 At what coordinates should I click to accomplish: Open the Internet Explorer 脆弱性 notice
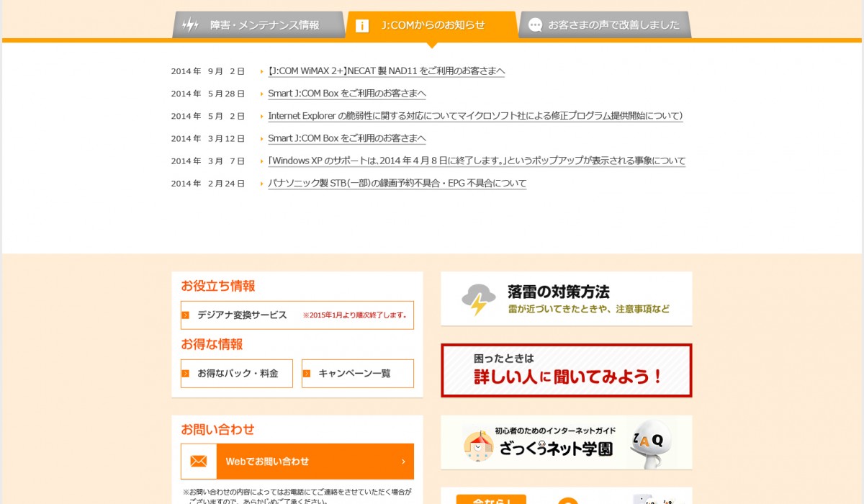[475, 116]
